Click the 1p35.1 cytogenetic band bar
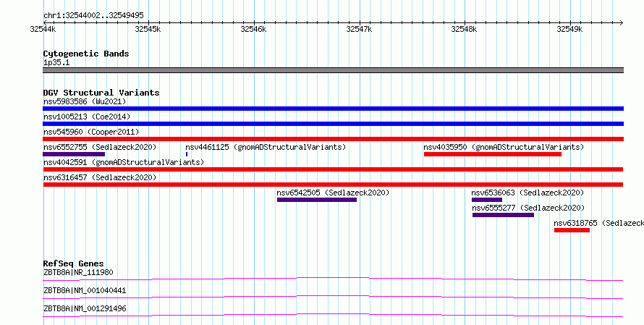 333,70
